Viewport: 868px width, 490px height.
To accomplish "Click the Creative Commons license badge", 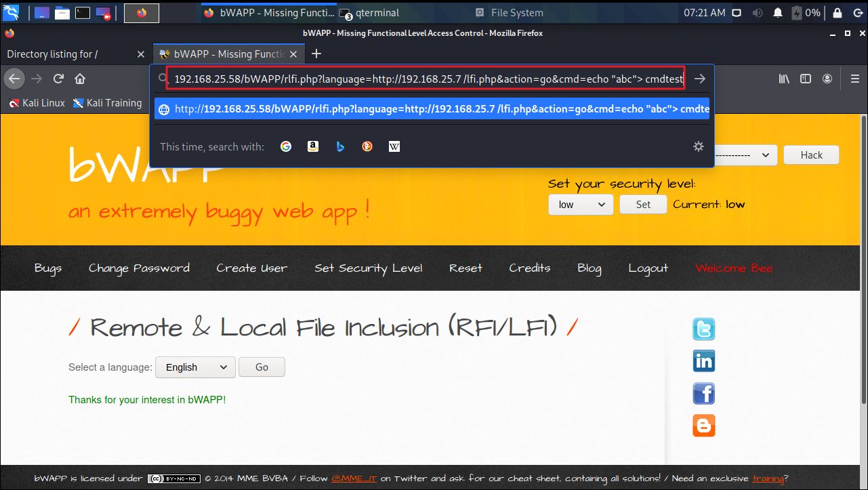I will pyautogui.click(x=173, y=478).
